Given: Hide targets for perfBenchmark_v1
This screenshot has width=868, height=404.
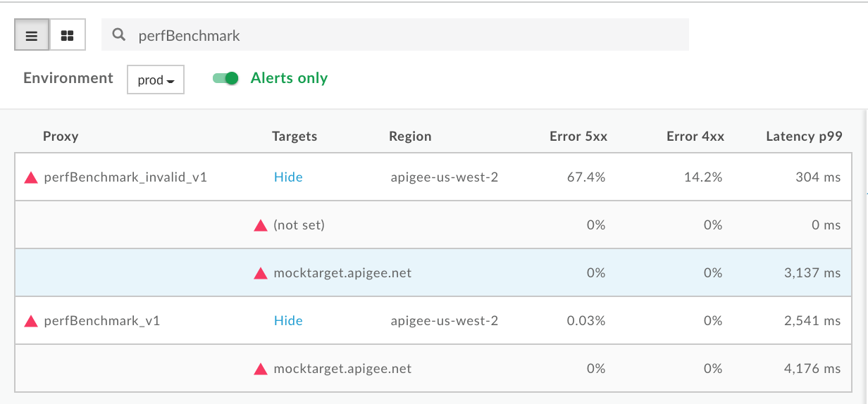Looking at the screenshot, I should coord(288,321).
